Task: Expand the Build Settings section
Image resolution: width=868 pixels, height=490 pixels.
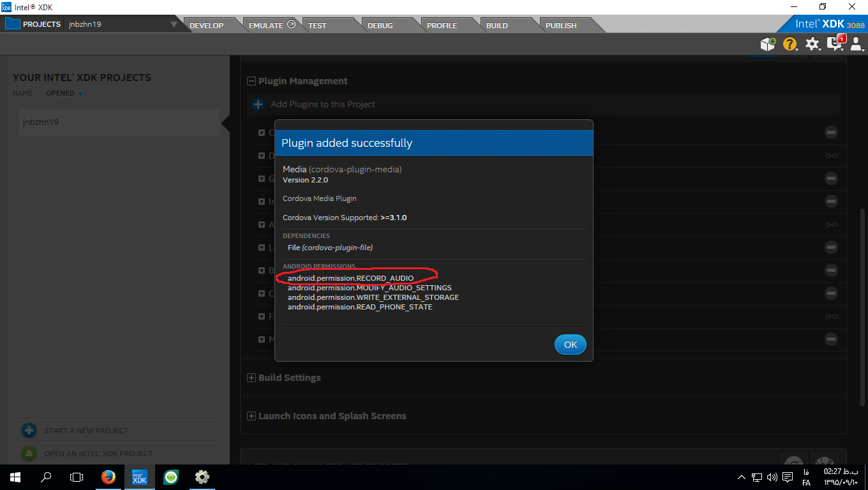Action: pyautogui.click(x=251, y=378)
